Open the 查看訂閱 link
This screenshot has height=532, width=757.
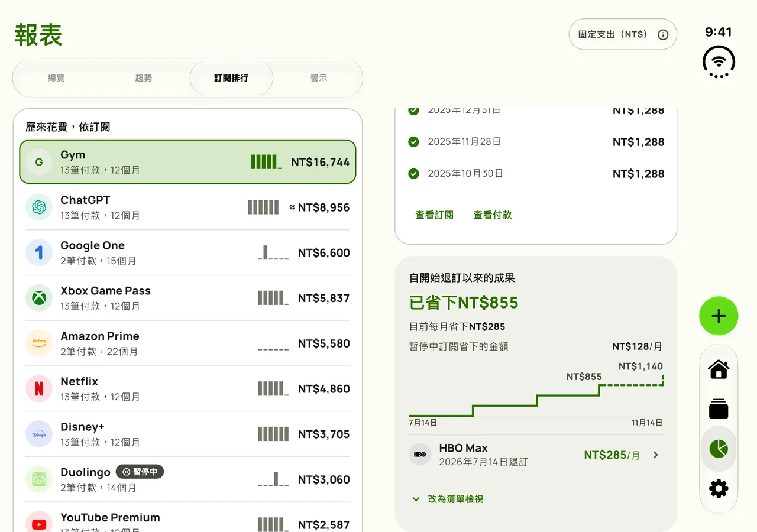tap(434, 215)
